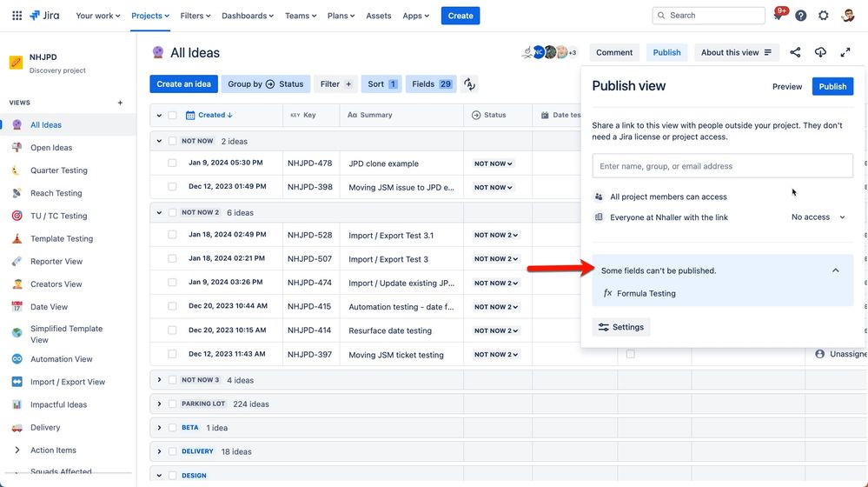Open the help question mark icon
868x487 pixels.
pyautogui.click(x=800, y=16)
